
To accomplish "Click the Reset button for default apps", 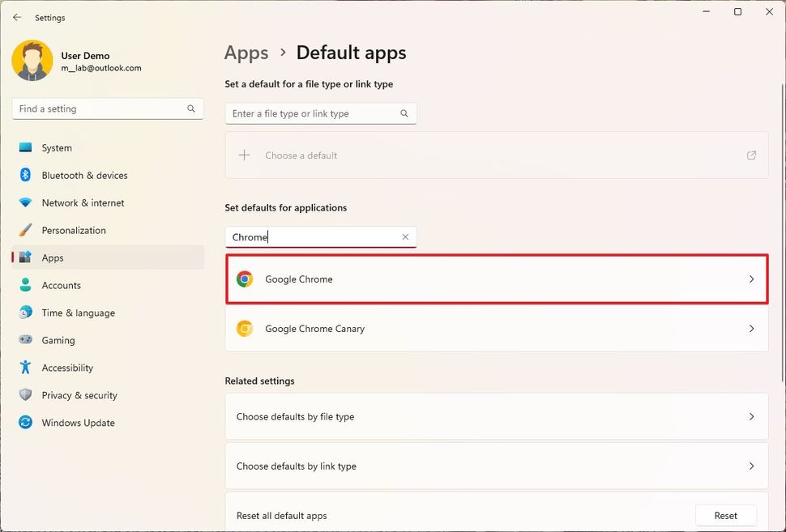I will click(x=725, y=516).
